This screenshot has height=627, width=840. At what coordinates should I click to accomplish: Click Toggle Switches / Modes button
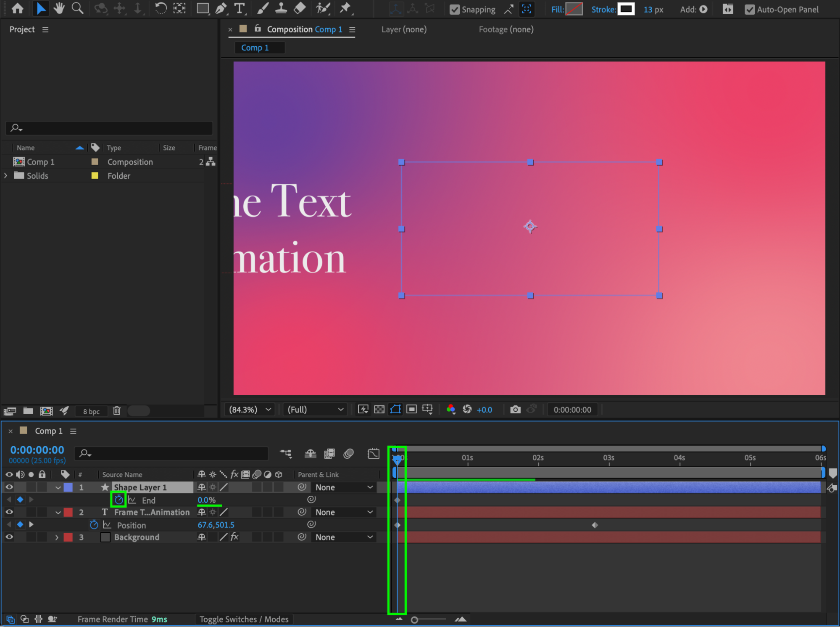click(244, 619)
